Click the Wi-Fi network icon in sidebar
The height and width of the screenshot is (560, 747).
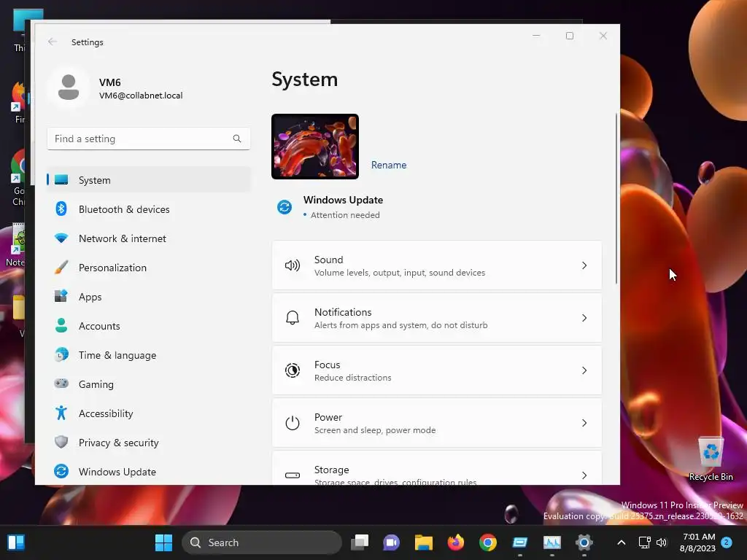pyautogui.click(x=61, y=238)
